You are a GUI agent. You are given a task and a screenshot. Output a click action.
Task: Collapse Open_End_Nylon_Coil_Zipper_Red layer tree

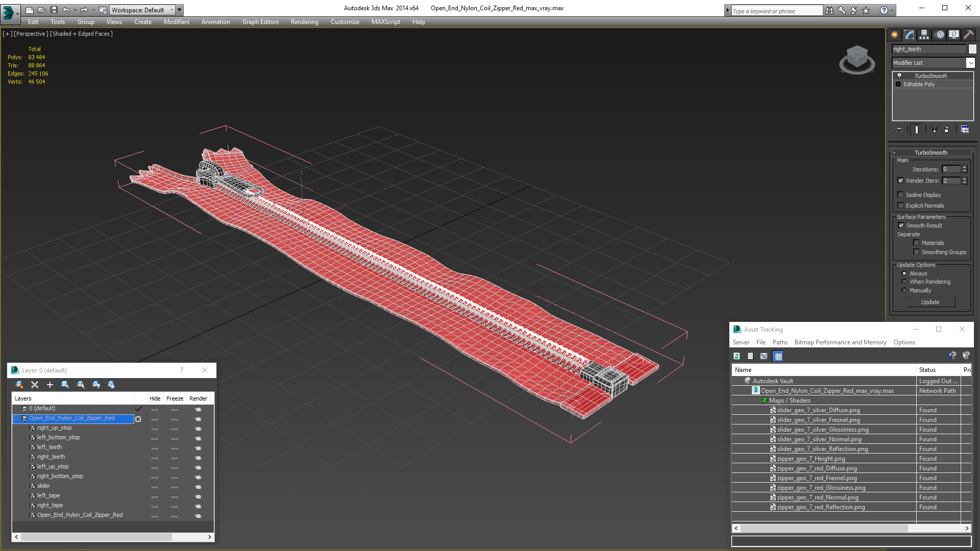[x=16, y=418]
